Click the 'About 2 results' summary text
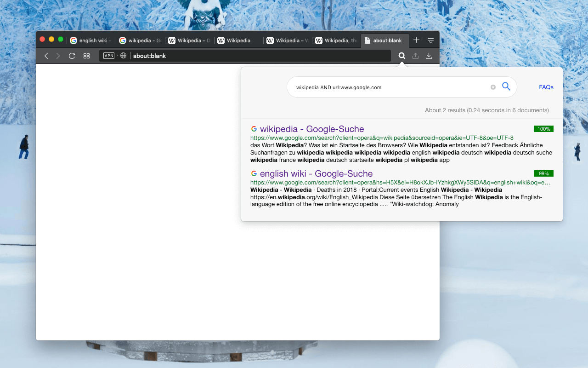This screenshot has height=368, width=588. (x=487, y=110)
